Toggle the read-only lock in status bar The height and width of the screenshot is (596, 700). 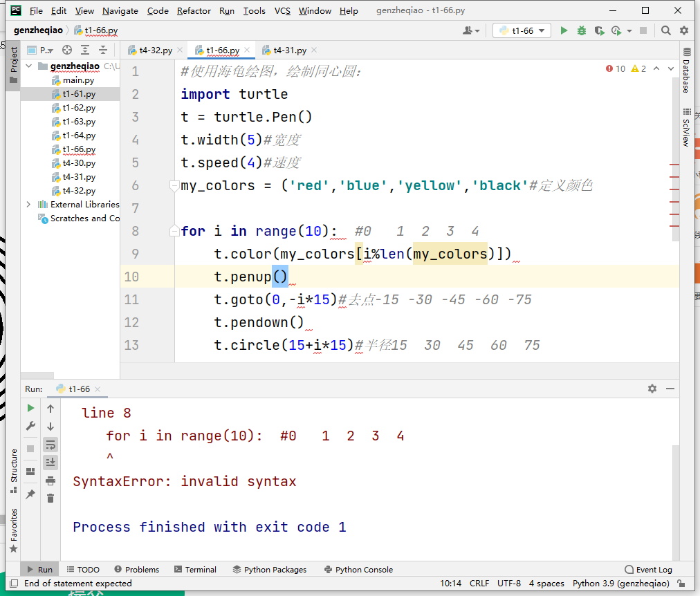point(681,584)
